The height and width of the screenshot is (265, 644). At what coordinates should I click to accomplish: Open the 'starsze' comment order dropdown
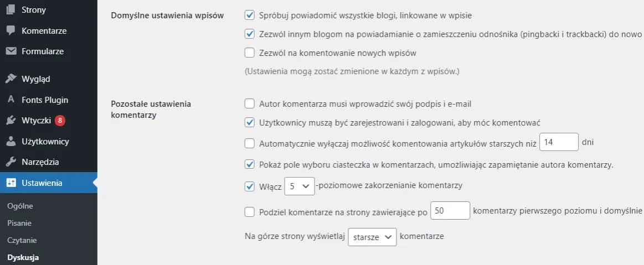(x=372, y=237)
